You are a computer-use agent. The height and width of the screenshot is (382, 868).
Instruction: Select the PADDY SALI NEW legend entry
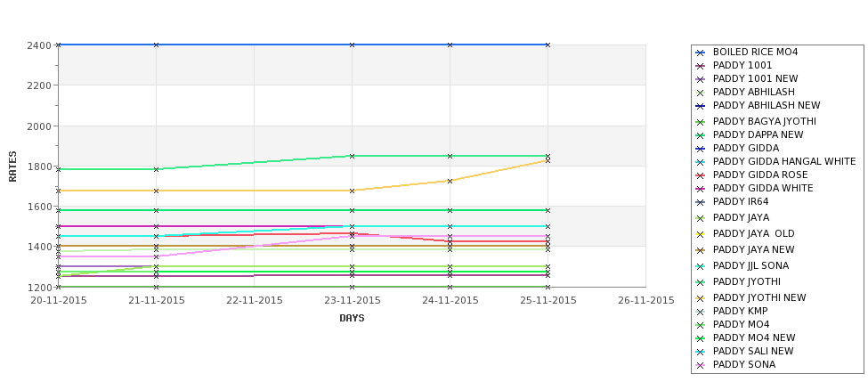(x=744, y=351)
